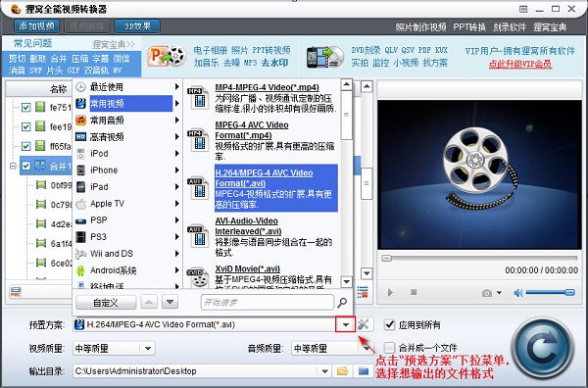Adjust the volume slider handle
The height and width of the screenshot is (388, 588).
pyautogui.click(x=569, y=292)
